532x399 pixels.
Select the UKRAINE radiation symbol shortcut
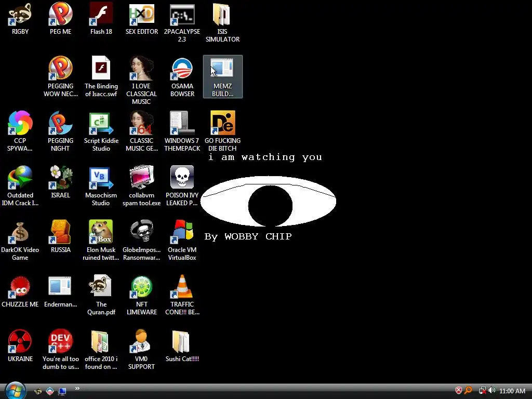pos(20,346)
